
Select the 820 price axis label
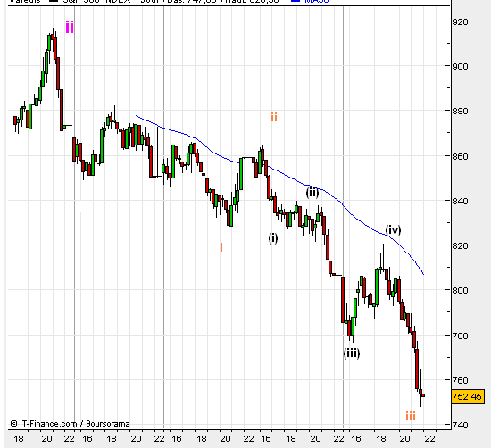coord(461,245)
